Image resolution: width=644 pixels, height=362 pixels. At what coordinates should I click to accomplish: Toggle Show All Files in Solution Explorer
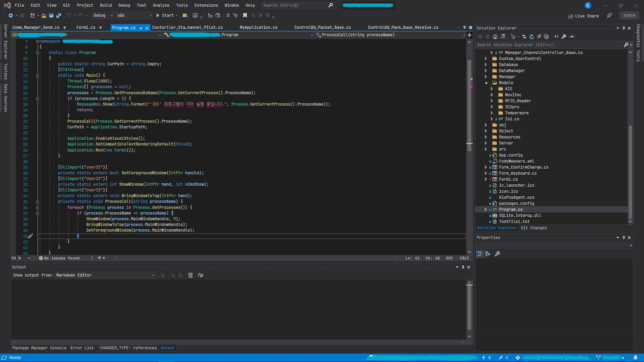(546, 37)
